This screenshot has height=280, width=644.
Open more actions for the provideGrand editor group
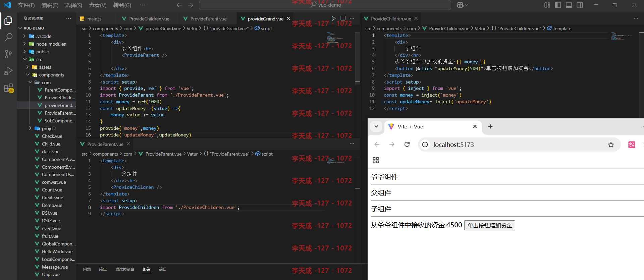(x=352, y=18)
